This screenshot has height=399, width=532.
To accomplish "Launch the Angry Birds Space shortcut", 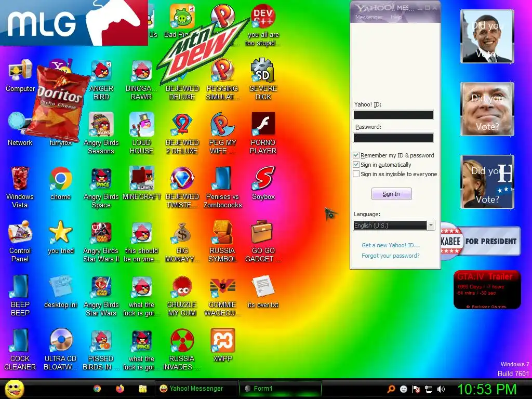I will click(x=101, y=187).
